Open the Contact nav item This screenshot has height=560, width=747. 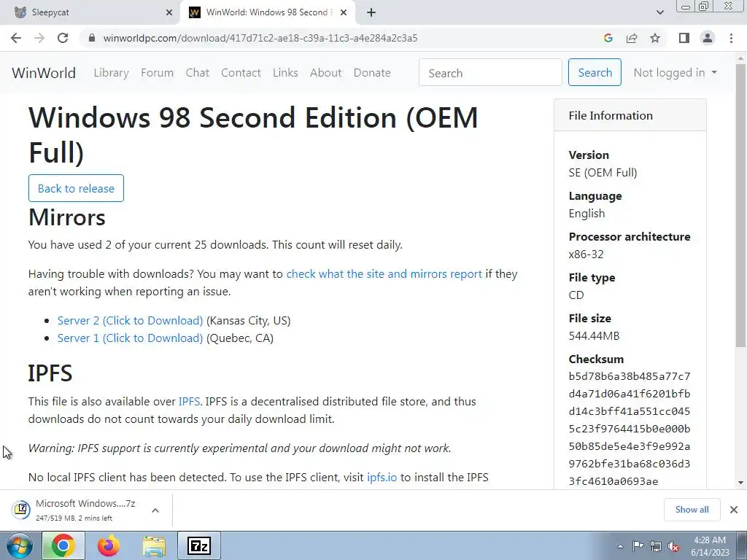pos(241,73)
